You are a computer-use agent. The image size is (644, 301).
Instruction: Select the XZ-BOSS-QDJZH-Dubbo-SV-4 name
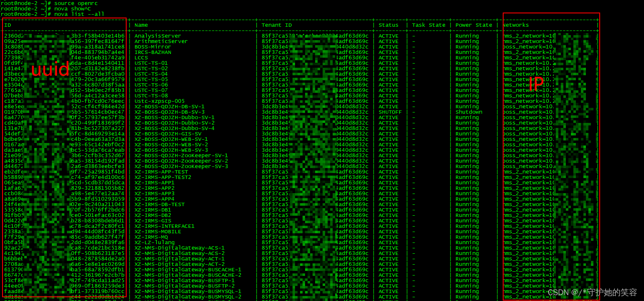point(175,128)
